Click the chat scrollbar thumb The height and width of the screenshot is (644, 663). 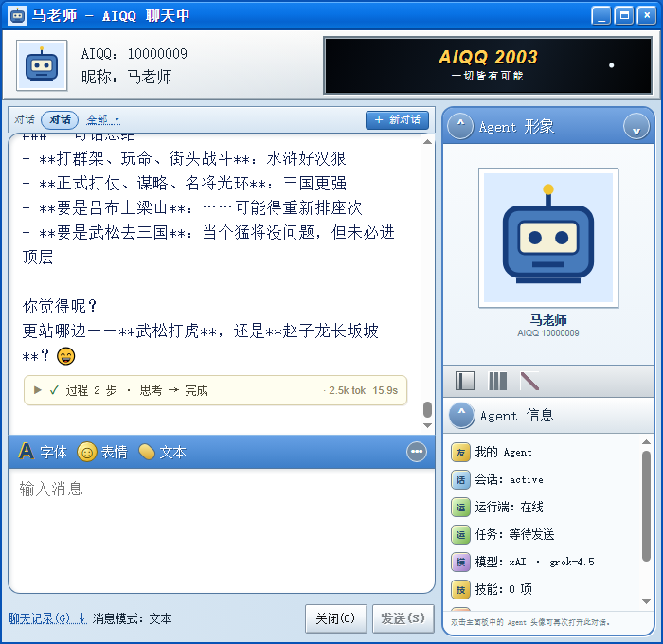427,409
